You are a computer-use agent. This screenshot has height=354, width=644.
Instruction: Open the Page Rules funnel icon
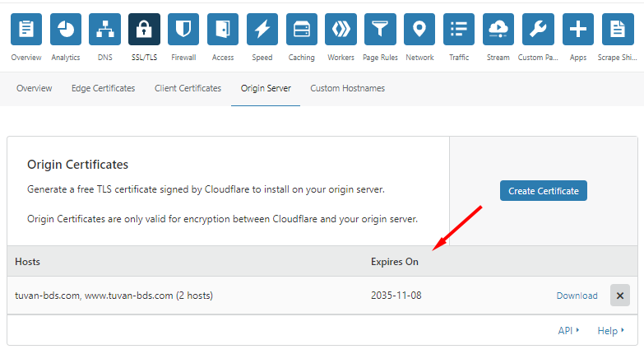point(380,29)
